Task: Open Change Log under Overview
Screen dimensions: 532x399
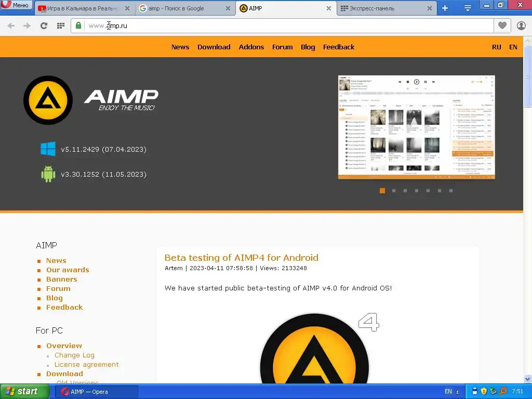Action: click(x=74, y=355)
